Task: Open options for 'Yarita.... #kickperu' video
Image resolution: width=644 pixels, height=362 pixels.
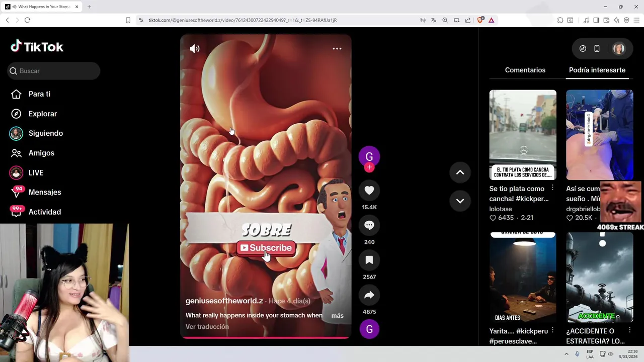Action: [552, 330]
